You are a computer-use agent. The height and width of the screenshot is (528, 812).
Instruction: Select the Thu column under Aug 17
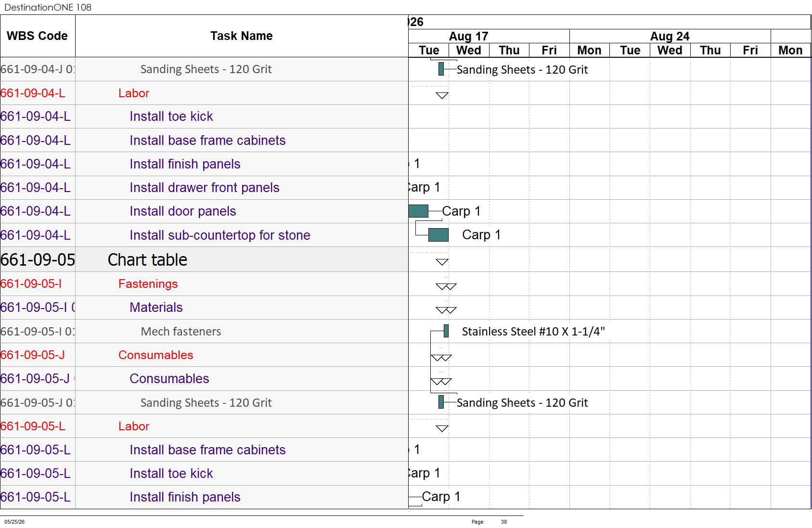pyautogui.click(x=509, y=50)
